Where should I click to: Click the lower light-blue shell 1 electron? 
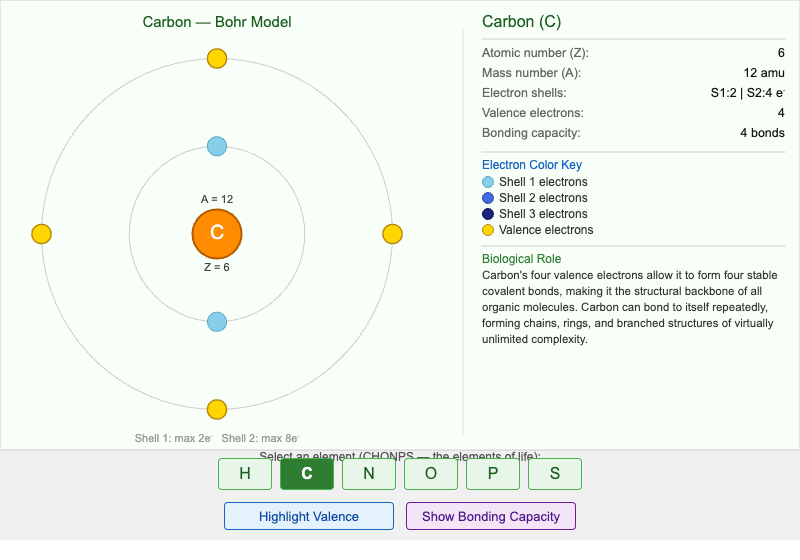point(217,322)
